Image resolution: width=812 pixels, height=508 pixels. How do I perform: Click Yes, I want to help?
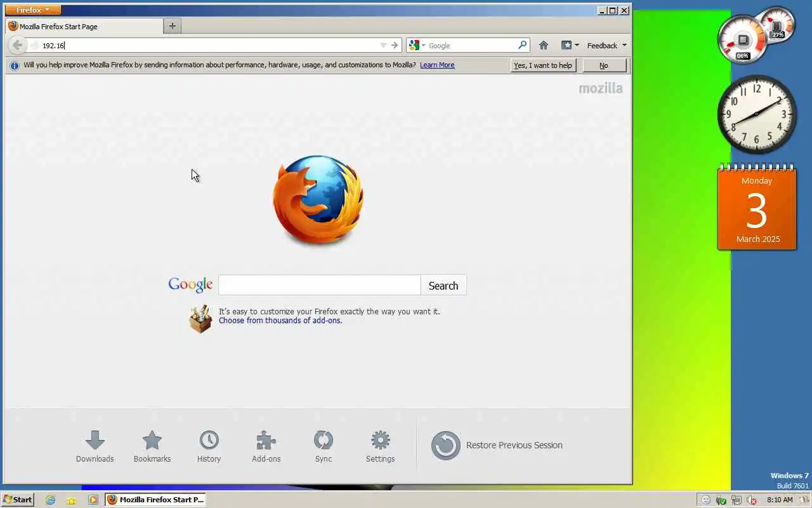coord(543,65)
